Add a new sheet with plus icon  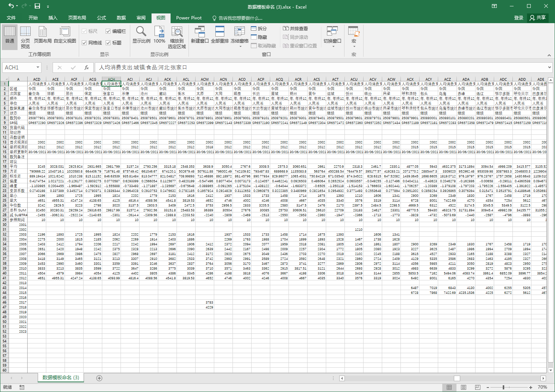(x=99, y=378)
